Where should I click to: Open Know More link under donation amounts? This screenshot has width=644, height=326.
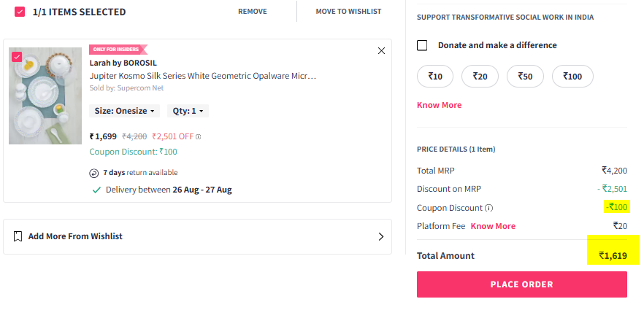click(439, 105)
